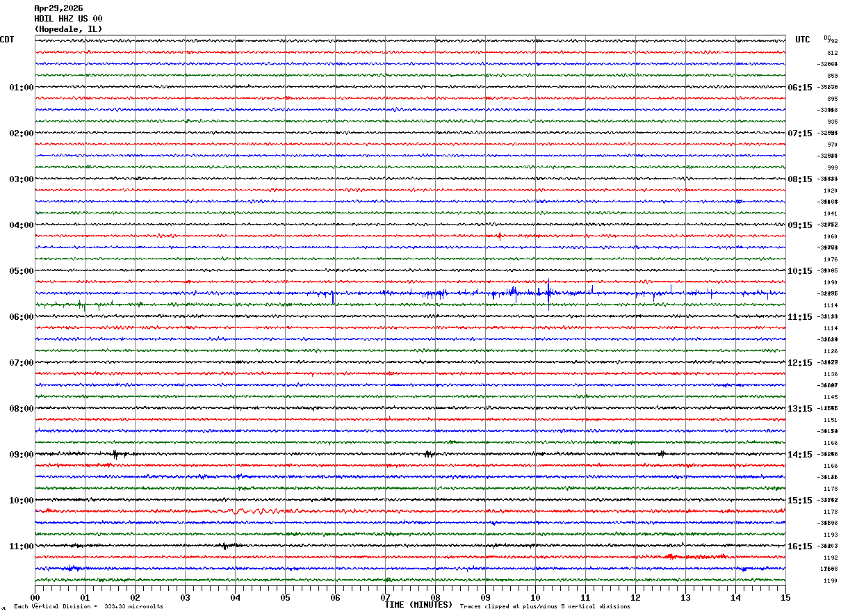841x616 pixels.
Task: Click the DC offset value "970"
Action: 832,145
